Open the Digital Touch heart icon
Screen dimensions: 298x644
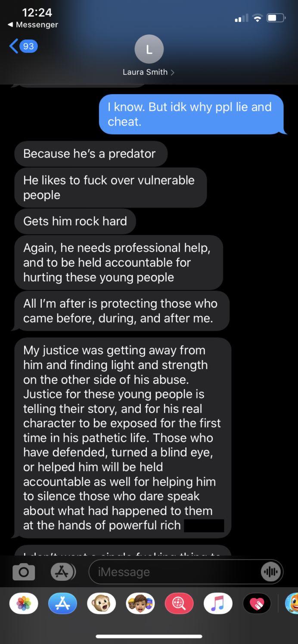(x=257, y=604)
